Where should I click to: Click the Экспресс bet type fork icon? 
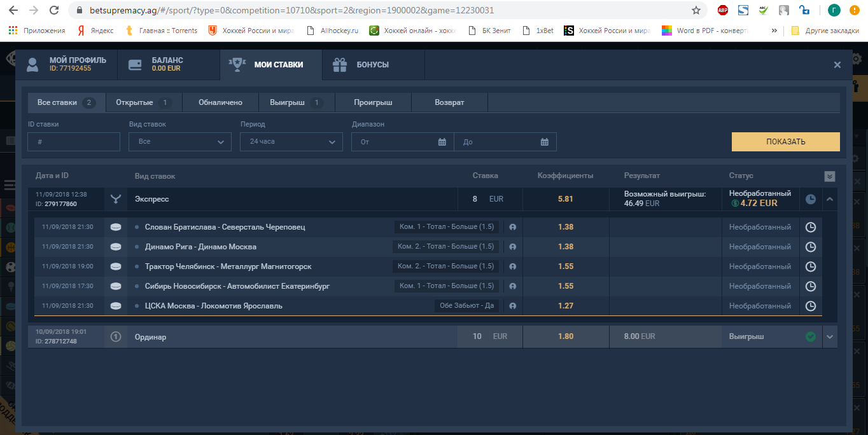[115, 199]
